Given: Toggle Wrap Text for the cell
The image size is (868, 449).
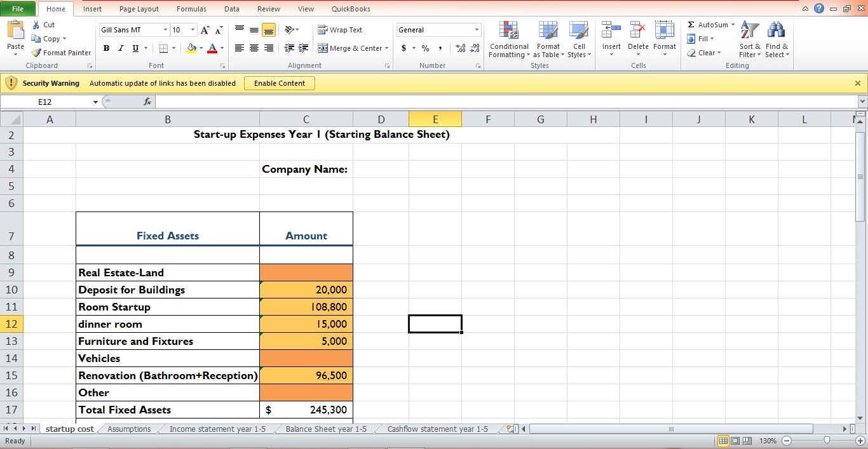Looking at the screenshot, I should tap(340, 30).
